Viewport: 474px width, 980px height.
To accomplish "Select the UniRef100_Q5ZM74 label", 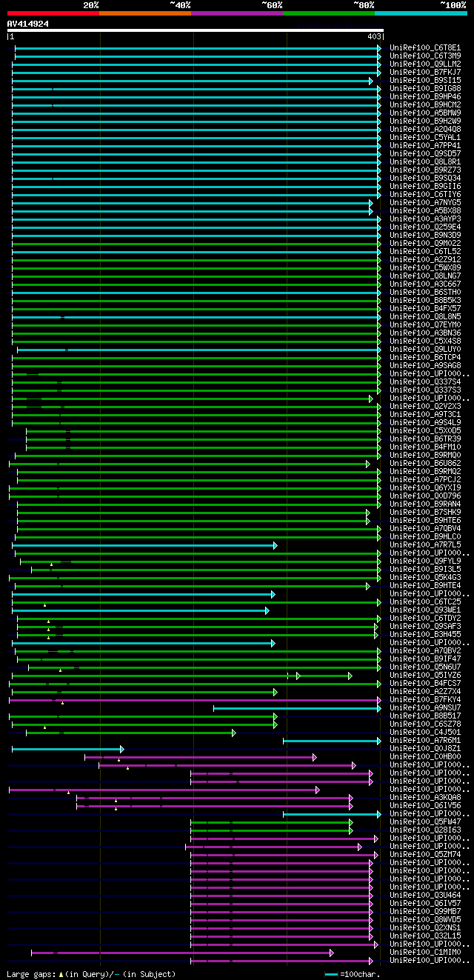I will 425,855.
